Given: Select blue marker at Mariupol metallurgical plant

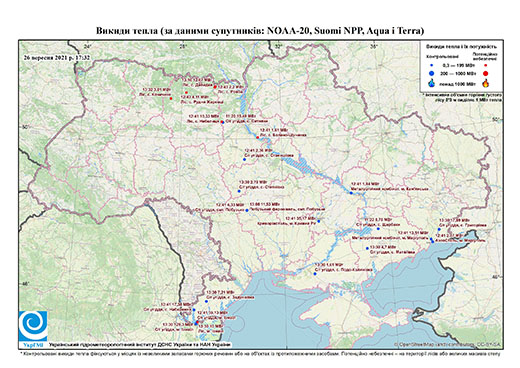Looking at the screenshot, I should tap(431, 239).
